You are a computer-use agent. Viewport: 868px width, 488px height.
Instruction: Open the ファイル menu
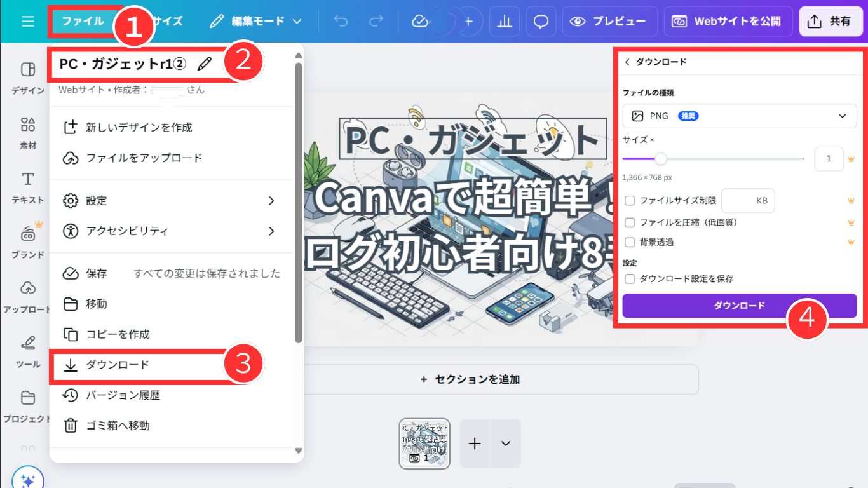coord(83,21)
